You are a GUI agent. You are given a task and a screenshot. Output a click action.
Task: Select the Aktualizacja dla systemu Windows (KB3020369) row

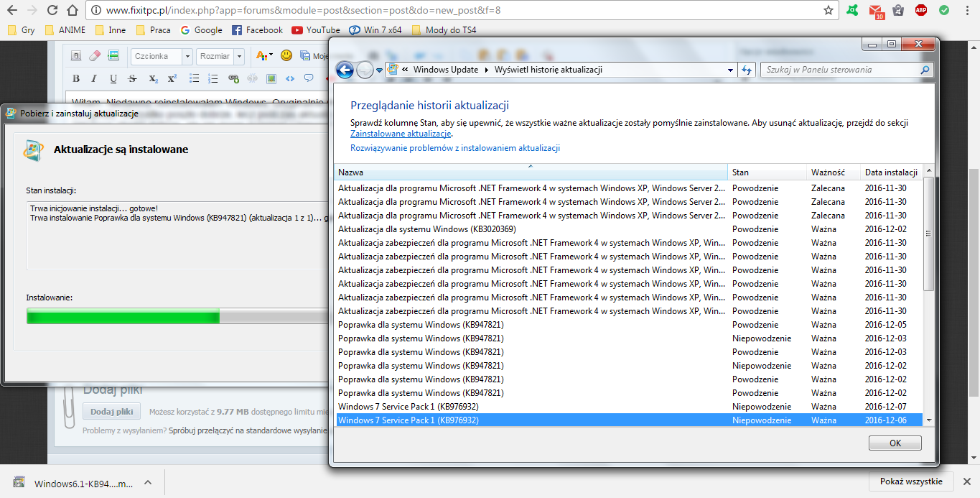pos(628,229)
